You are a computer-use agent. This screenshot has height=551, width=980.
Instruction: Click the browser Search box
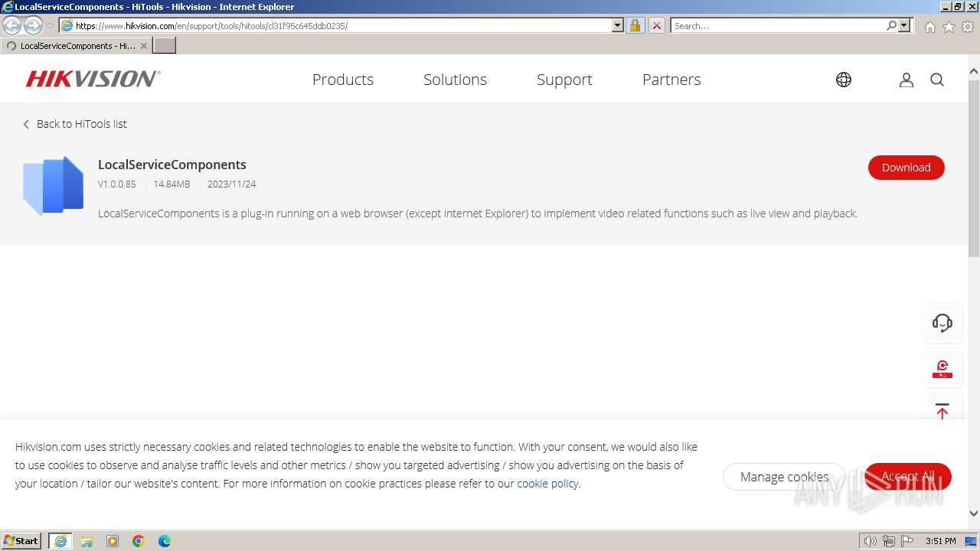tap(778, 25)
